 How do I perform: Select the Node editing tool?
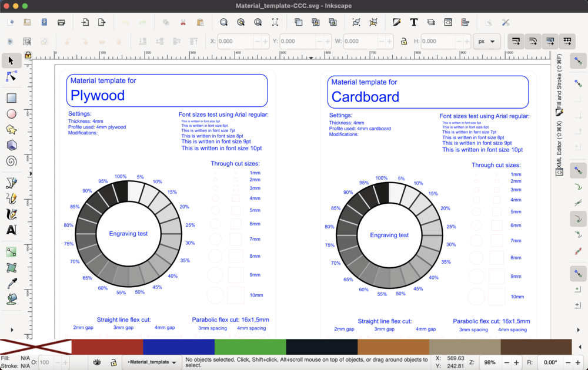(11, 76)
